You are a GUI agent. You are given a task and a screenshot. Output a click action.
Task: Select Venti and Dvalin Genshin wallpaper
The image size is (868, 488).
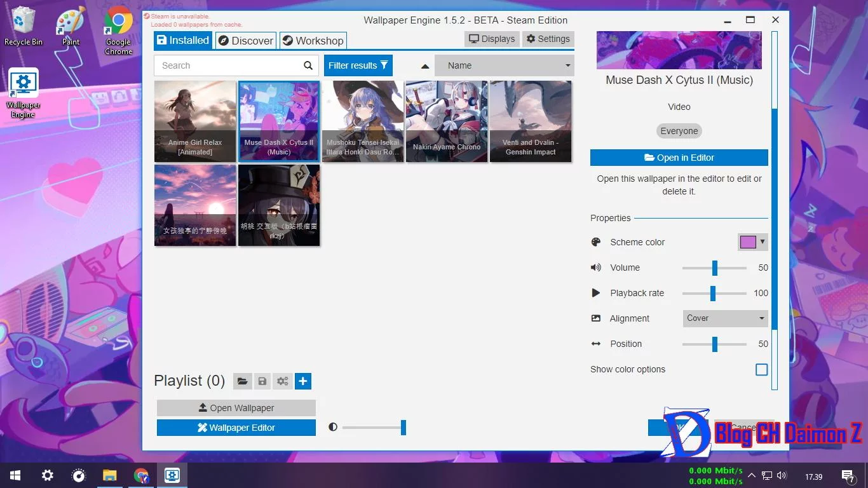click(531, 121)
